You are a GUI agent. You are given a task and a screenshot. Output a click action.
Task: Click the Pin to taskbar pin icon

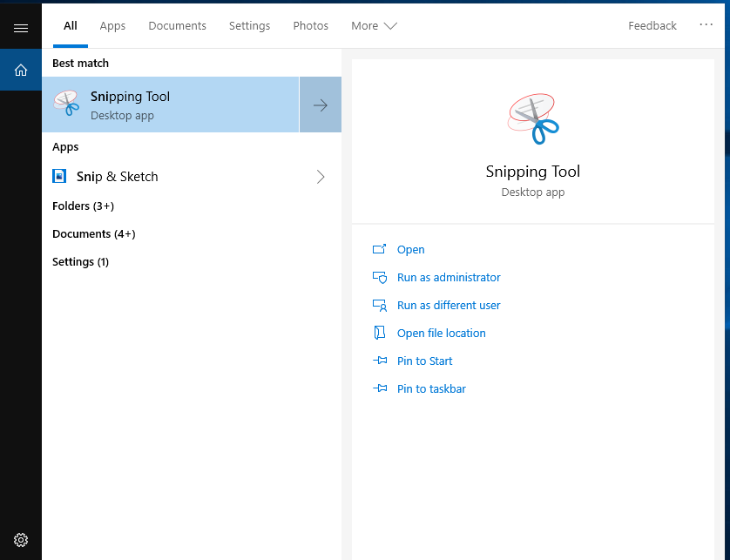[x=380, y=388]
